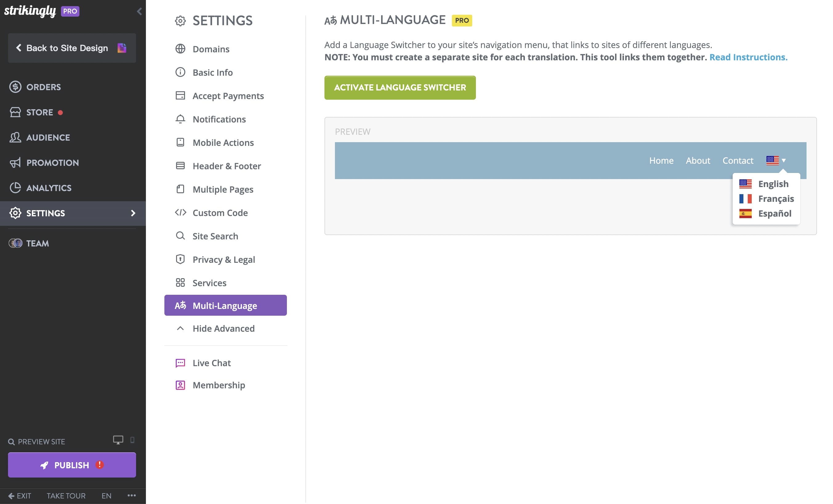Click the desktop preview monitor icon
The width and height of the screenshot is (833, 504).
(118, 440)
